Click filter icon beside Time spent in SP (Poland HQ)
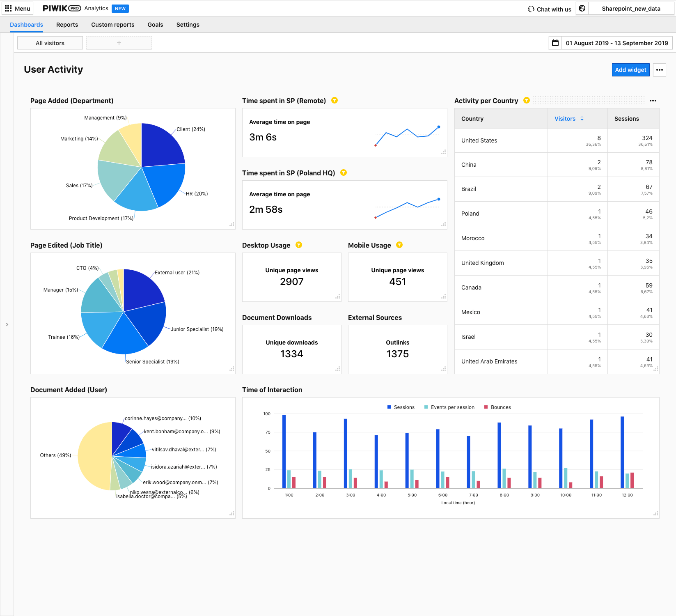 coord(344,172)
